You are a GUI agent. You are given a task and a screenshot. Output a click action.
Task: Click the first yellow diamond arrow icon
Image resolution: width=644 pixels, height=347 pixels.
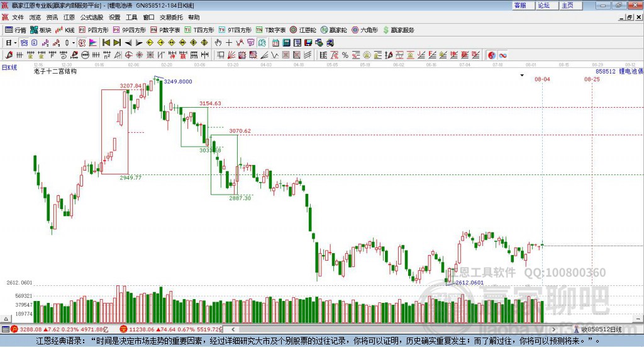point(150,43)
